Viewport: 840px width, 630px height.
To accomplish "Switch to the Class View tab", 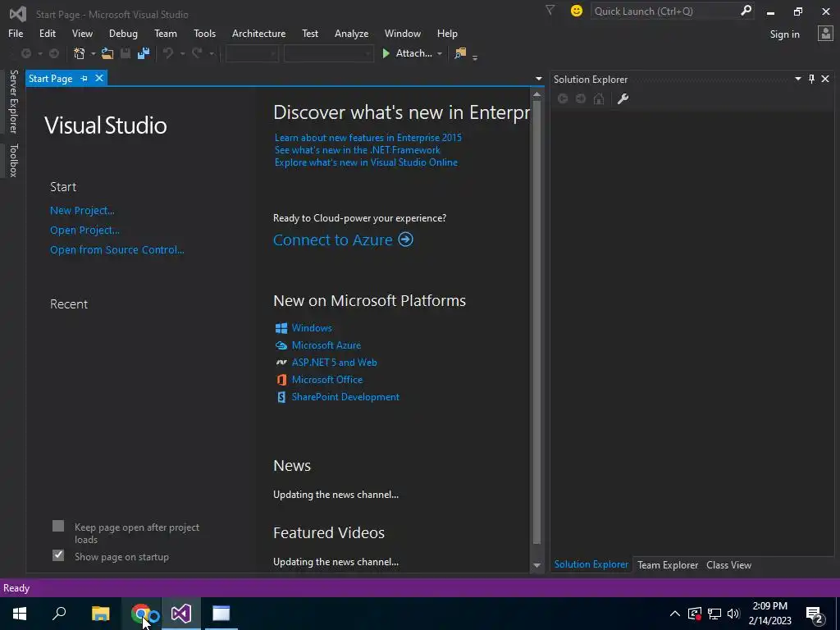I will click(x=728, y=564).
